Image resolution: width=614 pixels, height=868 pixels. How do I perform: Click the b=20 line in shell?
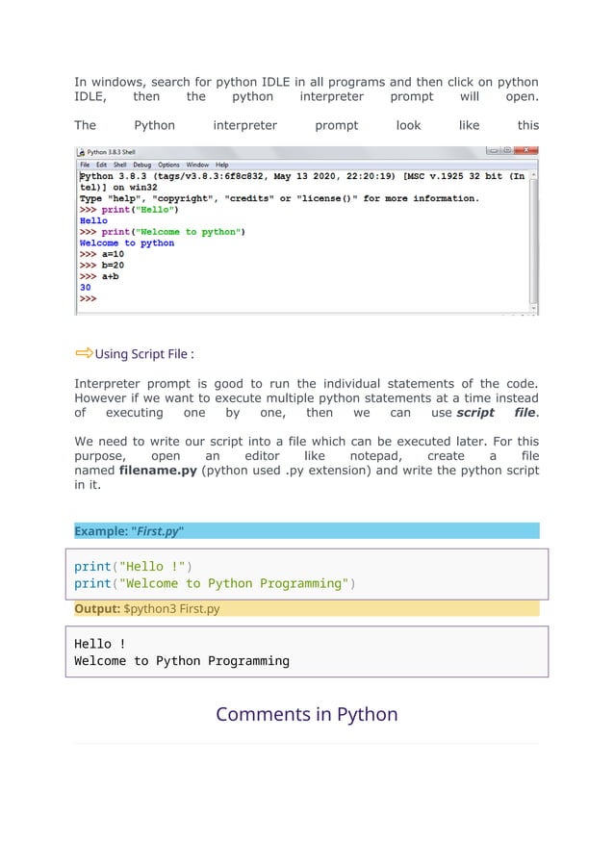point(102,266)
